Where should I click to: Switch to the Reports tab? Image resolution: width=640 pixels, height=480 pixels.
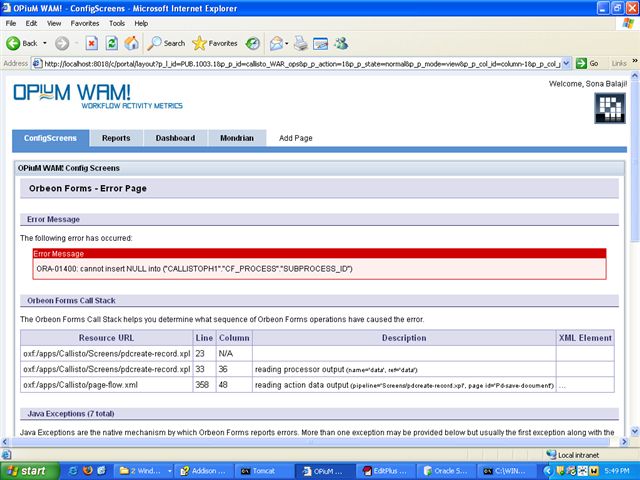(116, 138)
